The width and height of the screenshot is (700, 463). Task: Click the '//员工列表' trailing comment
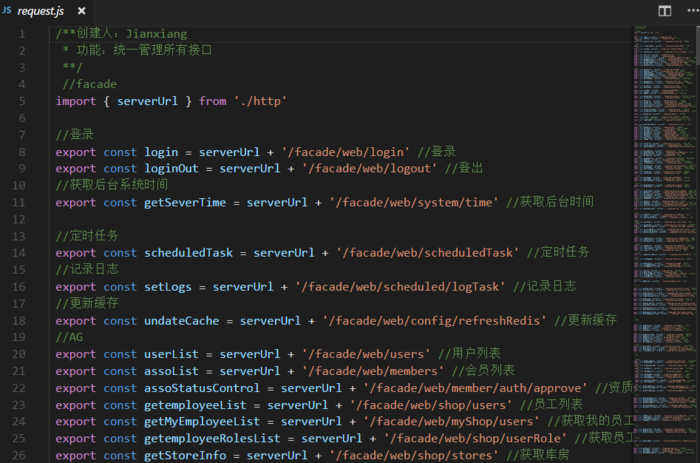(552, 405)
